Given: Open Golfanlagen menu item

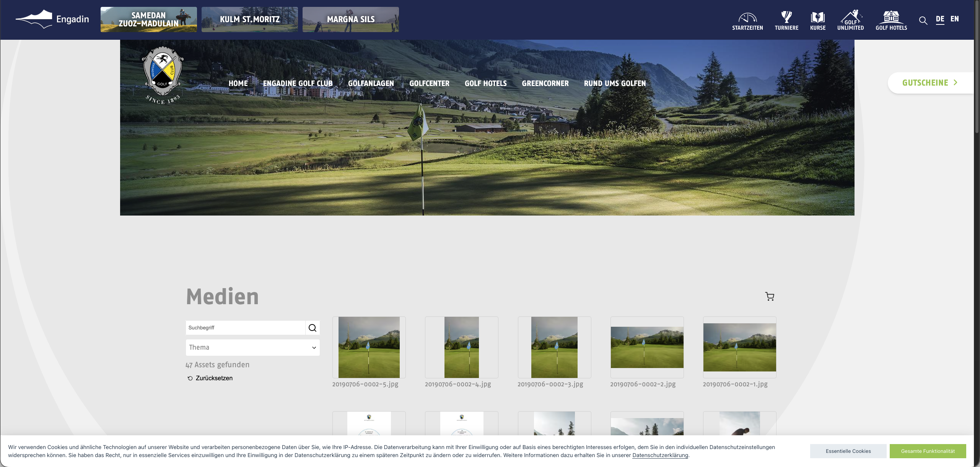Looking at the screenshot, I should [x=371, y=83].
